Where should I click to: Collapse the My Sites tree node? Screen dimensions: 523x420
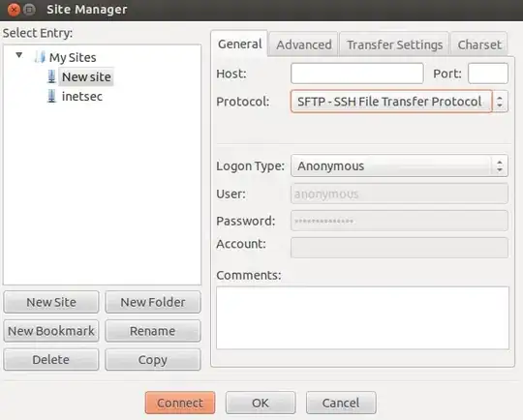(19, 55)
